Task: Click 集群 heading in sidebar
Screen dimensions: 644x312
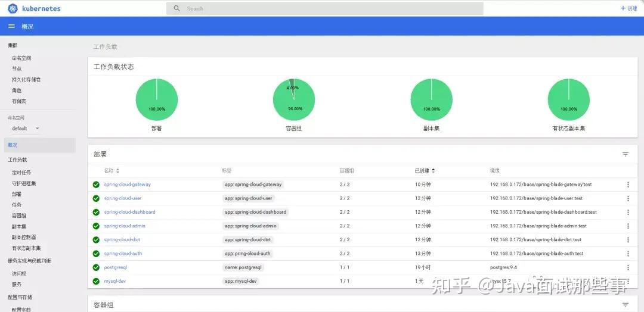Action: (x=13, y=45)
